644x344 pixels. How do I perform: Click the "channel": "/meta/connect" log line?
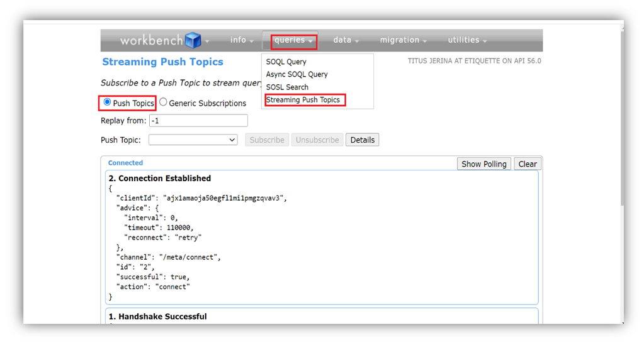point(168,257)
